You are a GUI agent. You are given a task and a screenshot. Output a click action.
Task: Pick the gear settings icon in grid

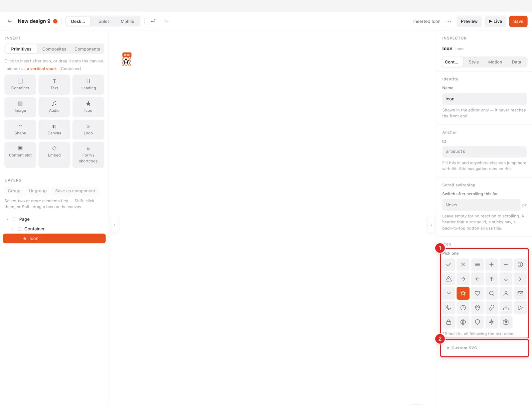(x=506, y=322)
